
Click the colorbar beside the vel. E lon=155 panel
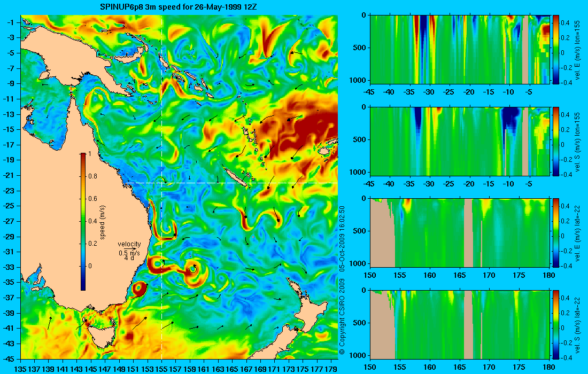[556, 49]
